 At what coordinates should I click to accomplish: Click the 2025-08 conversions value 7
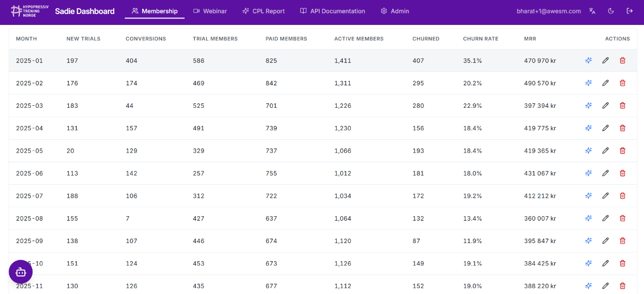[128, 218]
